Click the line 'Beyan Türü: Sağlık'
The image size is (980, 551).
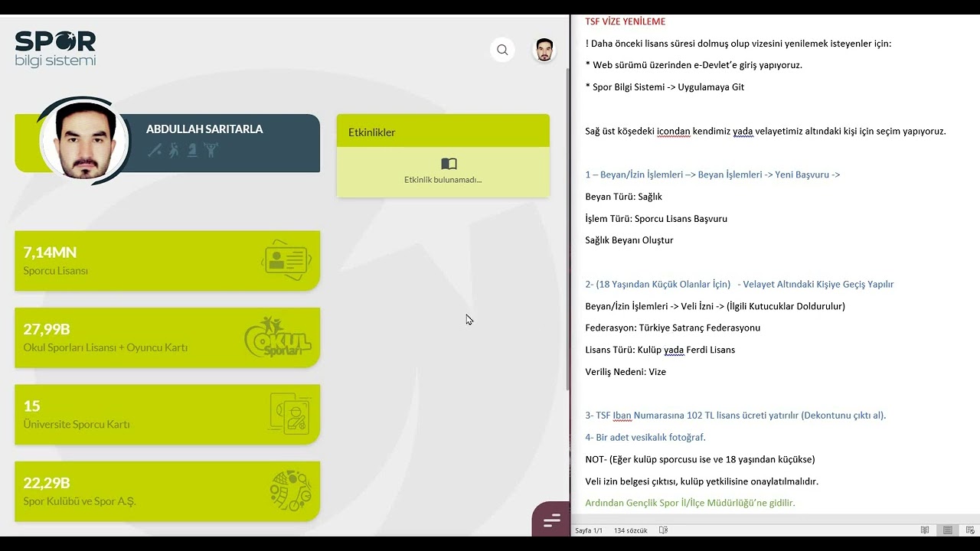[624, 197]
